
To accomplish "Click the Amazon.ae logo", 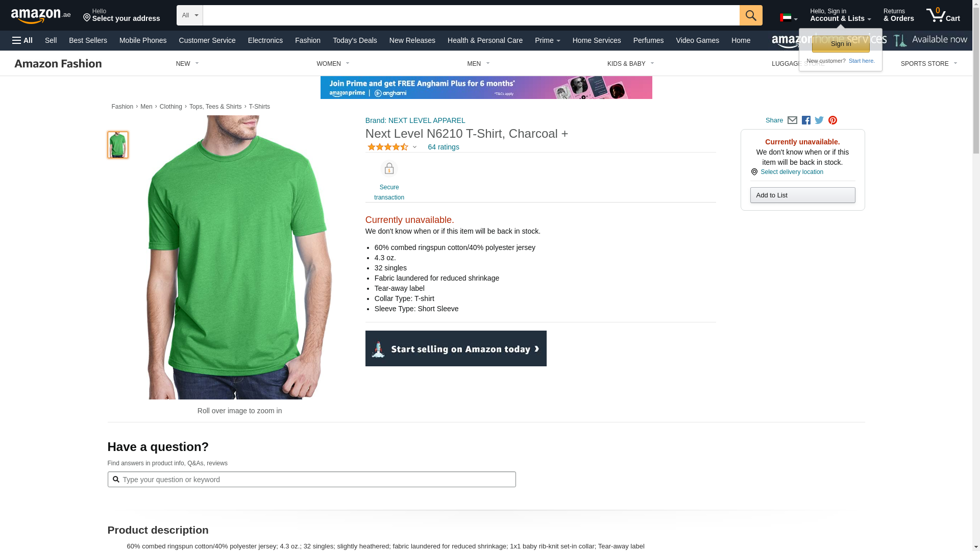I will (x=41, y=16).
